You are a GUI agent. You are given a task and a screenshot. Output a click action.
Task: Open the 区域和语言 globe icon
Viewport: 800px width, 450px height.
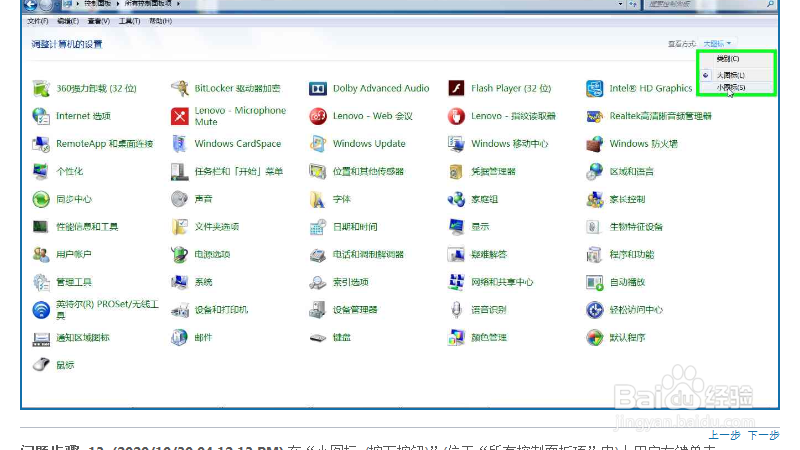[x=594, y=171]
